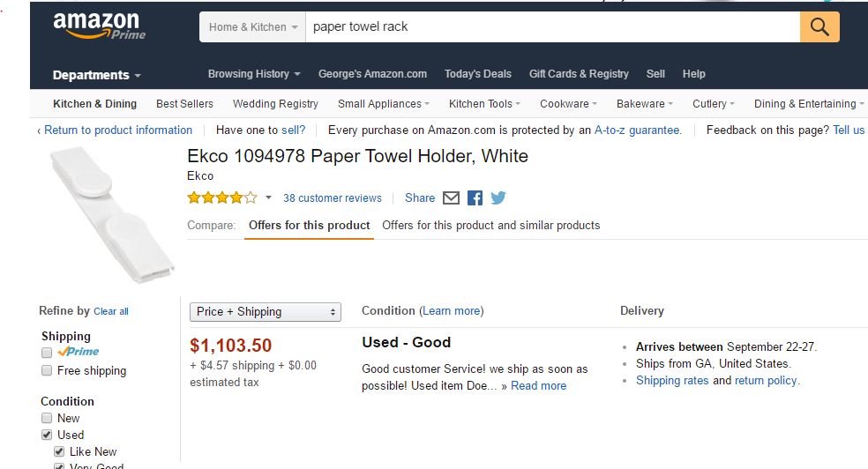The image size is (868, 469).
Task: Click the paper towel holder product thumbnail
Action: [112, 214]
